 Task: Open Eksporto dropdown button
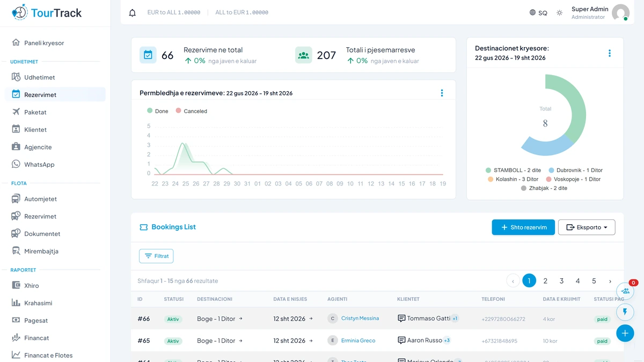click(587, 227)
